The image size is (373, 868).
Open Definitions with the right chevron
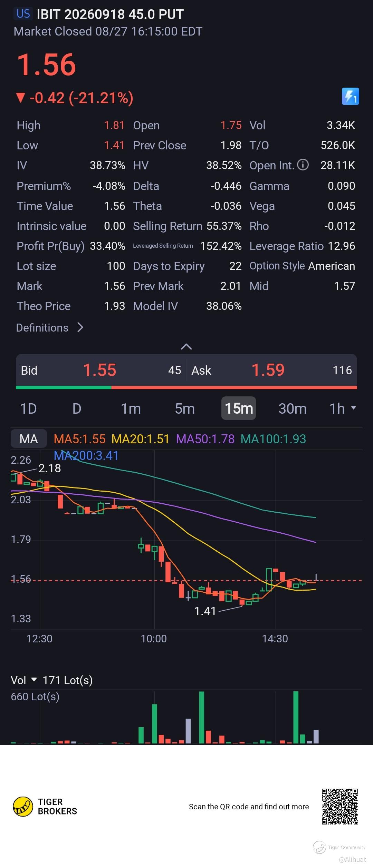(80, 327)
